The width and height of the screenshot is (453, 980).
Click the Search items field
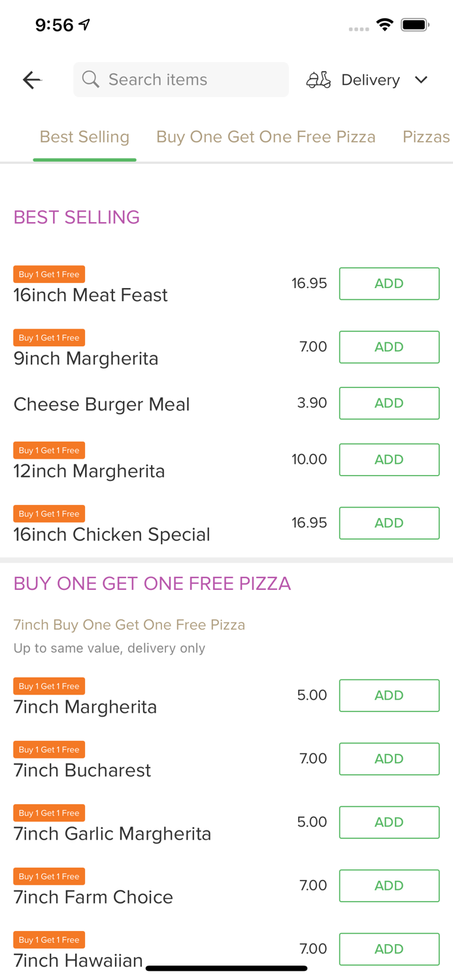181,79
